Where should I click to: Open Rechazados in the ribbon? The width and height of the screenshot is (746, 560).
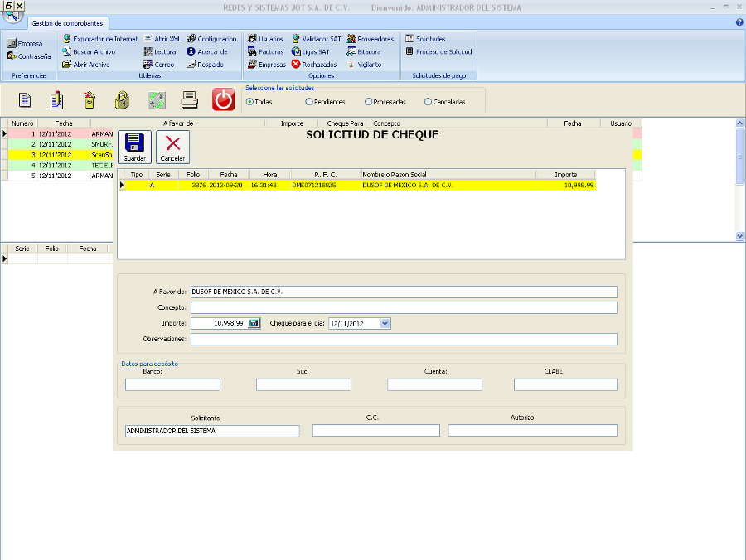[313, 64]
